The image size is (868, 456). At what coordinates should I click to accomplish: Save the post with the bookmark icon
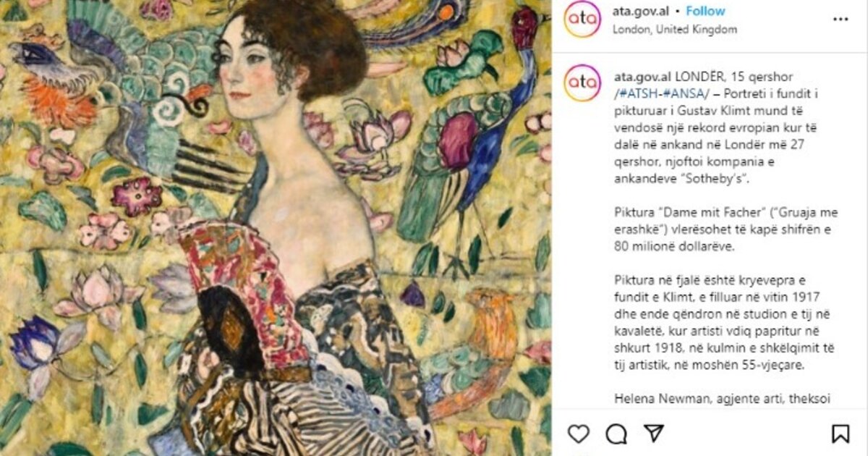(x=841, y=434)
